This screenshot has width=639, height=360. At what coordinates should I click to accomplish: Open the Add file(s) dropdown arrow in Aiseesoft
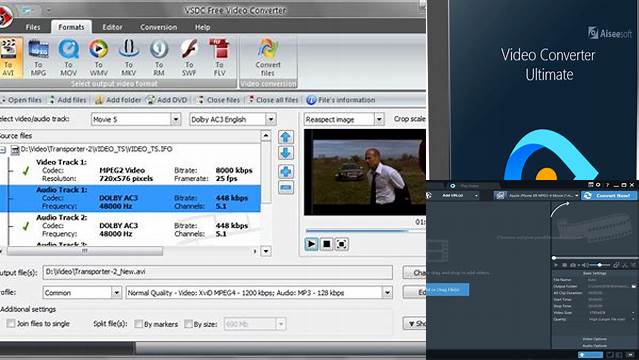tap(476, 196)
